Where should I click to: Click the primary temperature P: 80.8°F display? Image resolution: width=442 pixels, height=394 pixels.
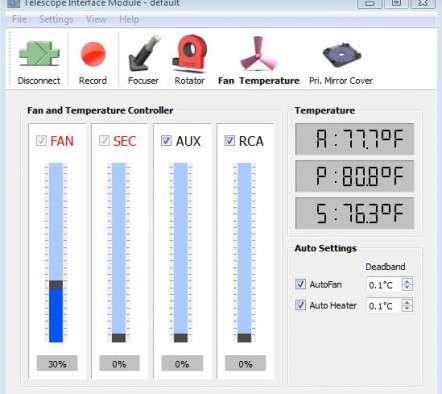(x=355, y=176)
